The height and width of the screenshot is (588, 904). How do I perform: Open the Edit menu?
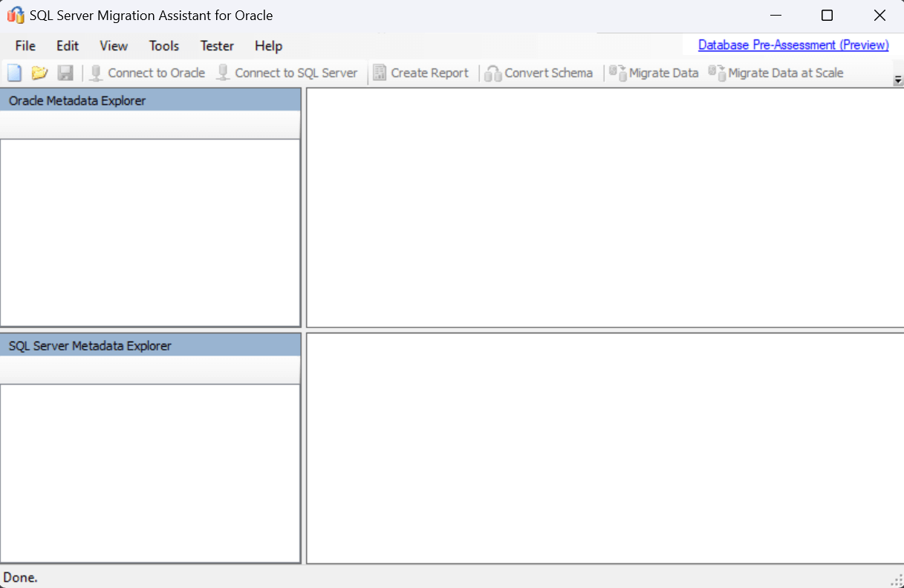(x=68, y=46)
